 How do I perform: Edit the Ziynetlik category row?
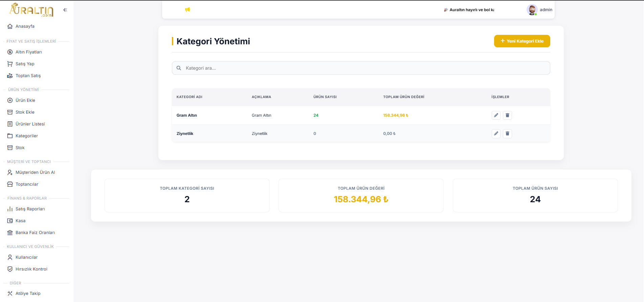pyautogui.click(x=496, y=134)
